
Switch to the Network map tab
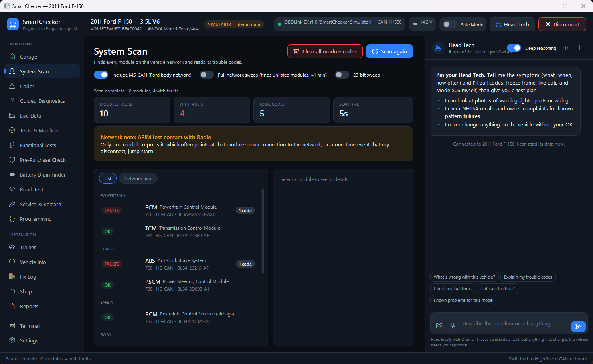(138, 179)
